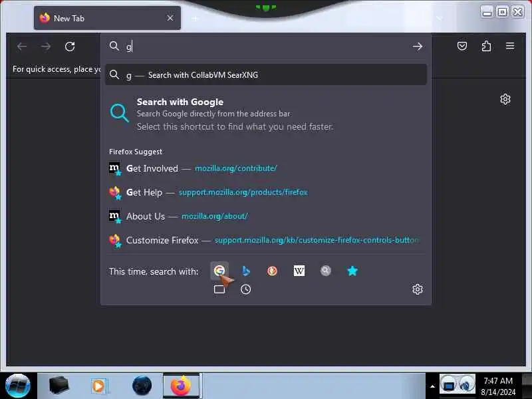This screenshot has height=399, width=532.
Task: Open black folder taskbar icon
Action: (x=59, y=386)
